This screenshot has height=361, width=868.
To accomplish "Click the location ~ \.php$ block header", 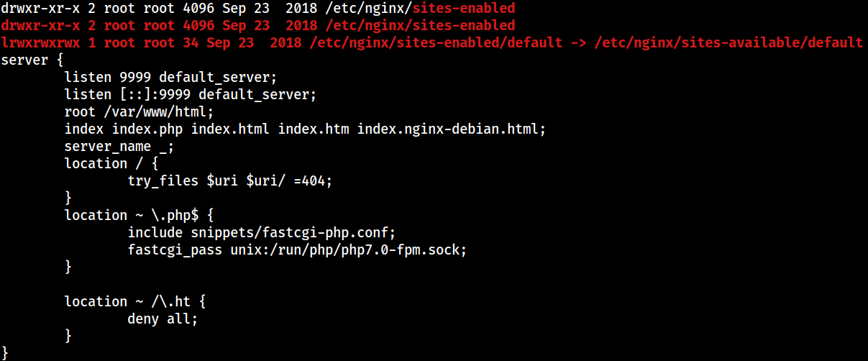I will tap(140, 215).
